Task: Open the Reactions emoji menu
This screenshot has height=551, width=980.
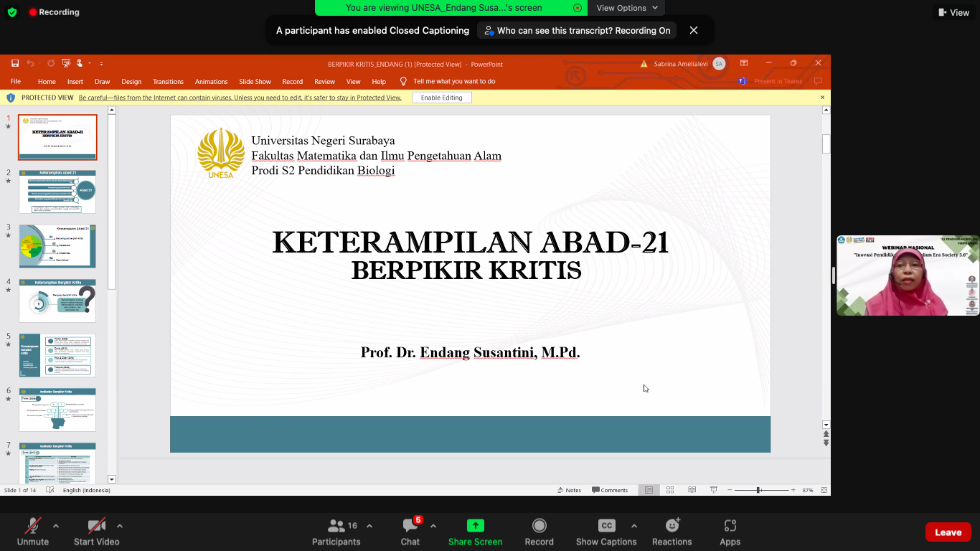Action: coord(672,532)
